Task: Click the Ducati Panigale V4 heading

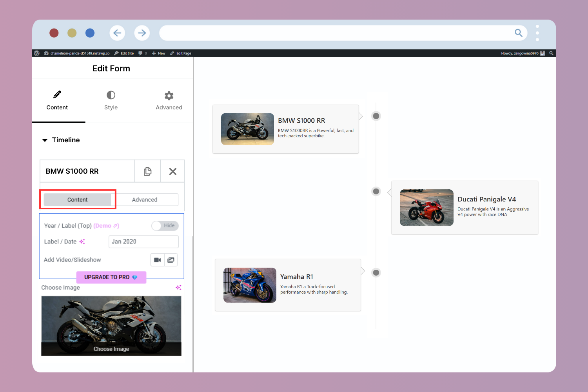Action: point(487,199)
